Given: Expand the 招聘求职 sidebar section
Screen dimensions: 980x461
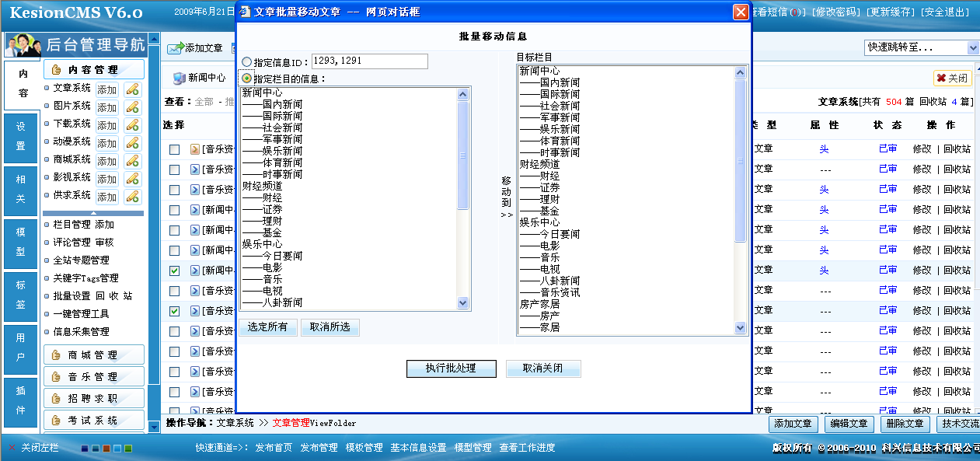Looking at the screenshot, I should [93, 399].
